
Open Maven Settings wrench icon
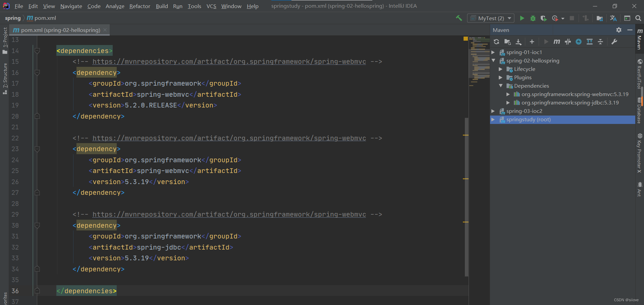click(x=614, y=42)
